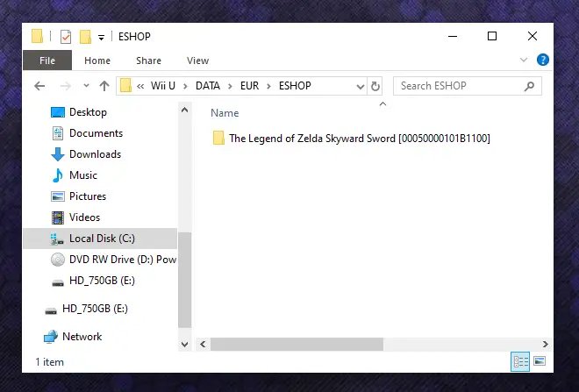
Task: Click the DVD RW disc icon
Action: tap(58, 260)
